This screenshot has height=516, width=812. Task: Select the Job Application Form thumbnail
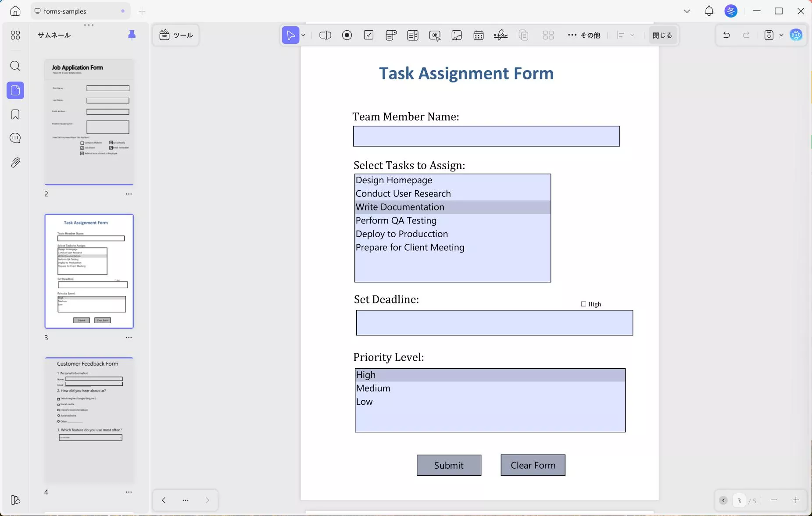point(89,121)
